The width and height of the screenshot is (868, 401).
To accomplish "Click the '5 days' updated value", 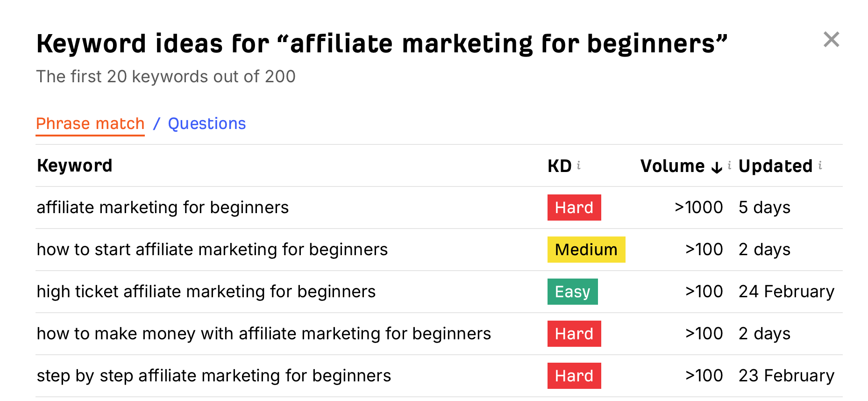I will click(x=764, y=207).
